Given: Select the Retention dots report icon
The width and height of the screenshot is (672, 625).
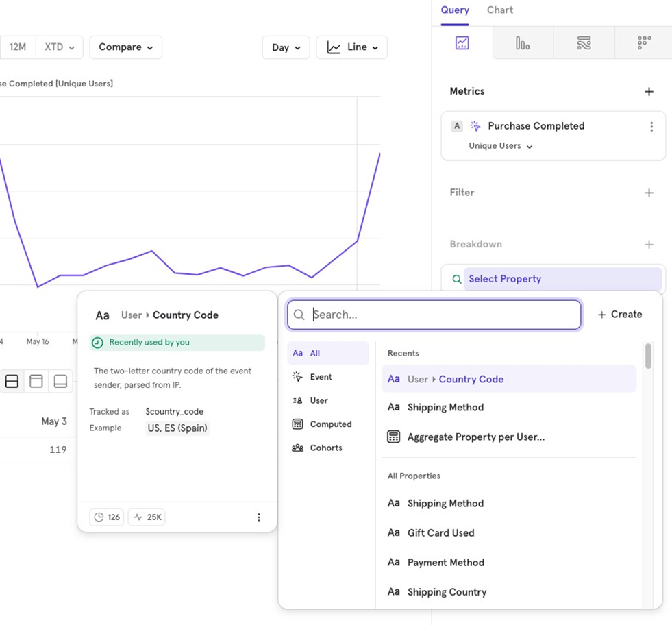Looking at the screenshot, I should click(644, 43).
